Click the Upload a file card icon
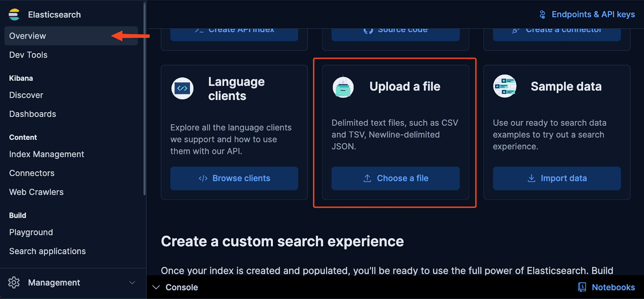This screenshot has height=299, width=644. [343, 86]
